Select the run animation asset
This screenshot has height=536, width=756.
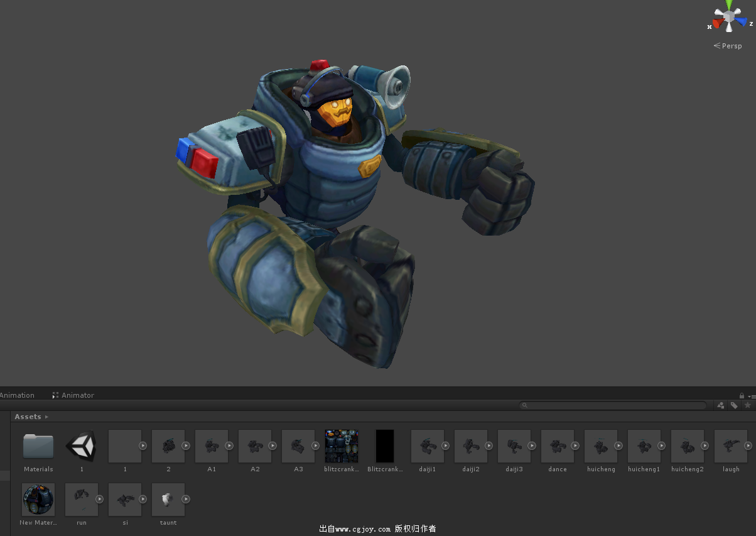pos(82,500)
